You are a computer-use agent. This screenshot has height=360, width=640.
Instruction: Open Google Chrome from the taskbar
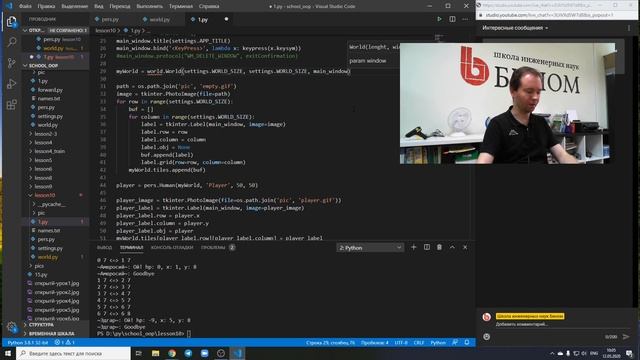coord(172,353)
